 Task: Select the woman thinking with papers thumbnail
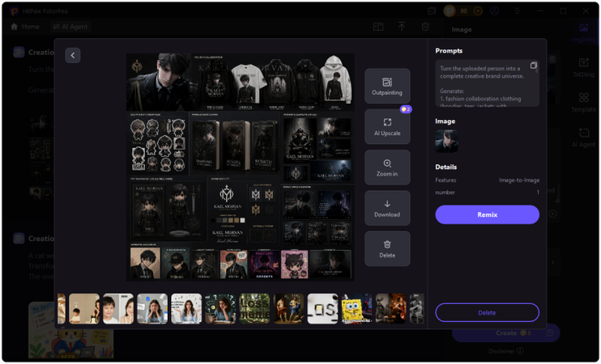coord(186,308)
